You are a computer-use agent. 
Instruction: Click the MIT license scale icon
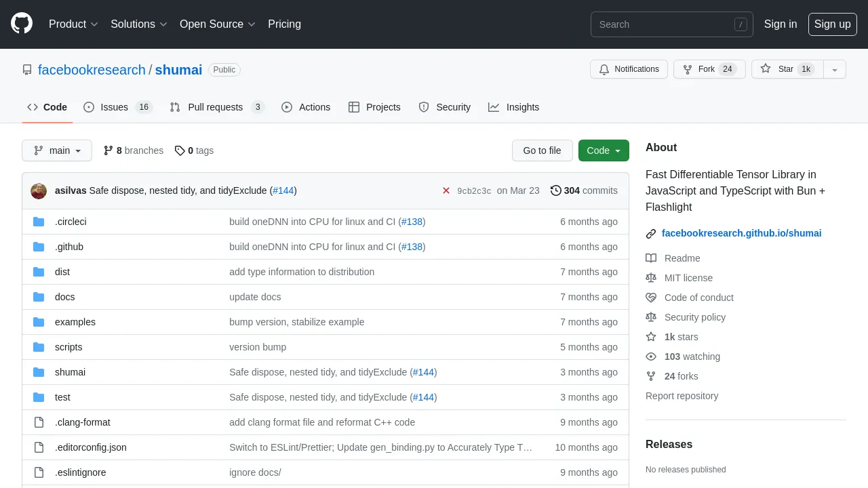[x=651, y=278]
